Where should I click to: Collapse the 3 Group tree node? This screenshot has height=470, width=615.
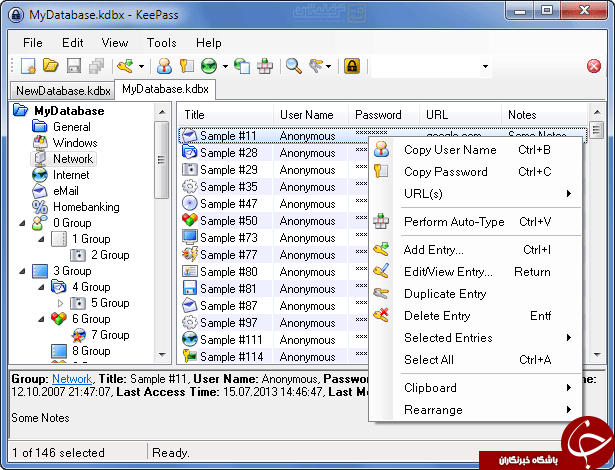23,271
